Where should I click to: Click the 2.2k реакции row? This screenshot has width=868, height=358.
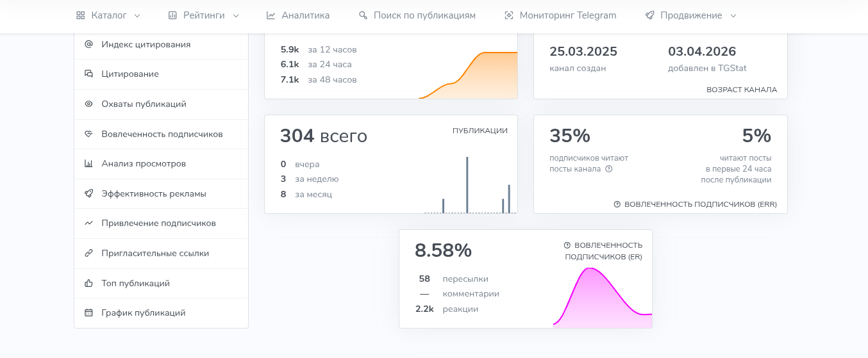point(447,309)
